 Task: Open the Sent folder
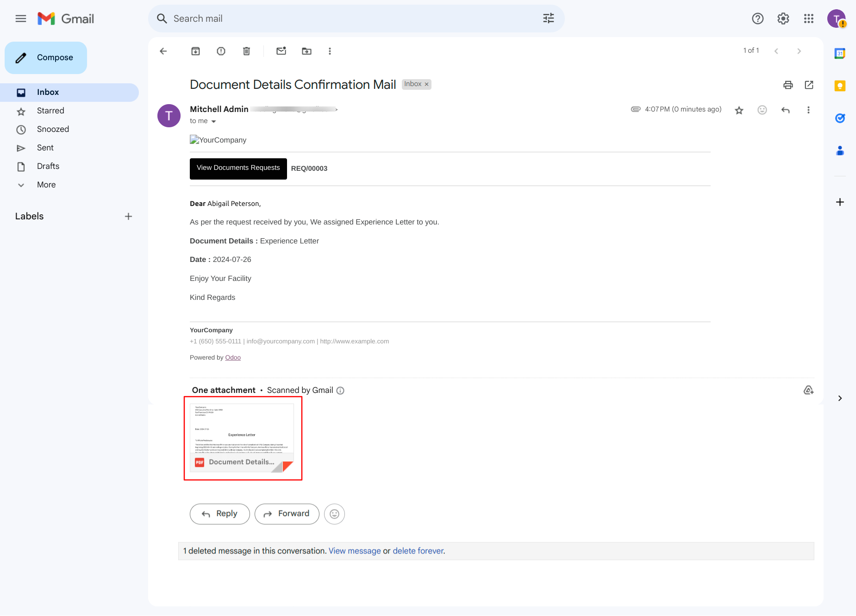pos(45,148)
